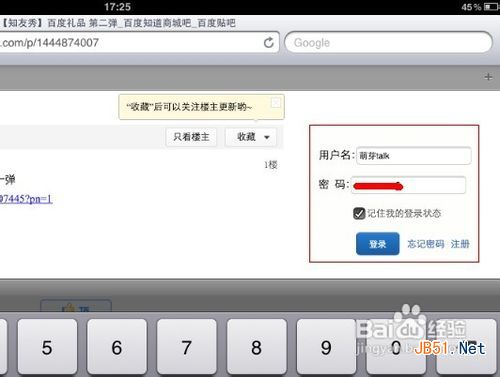This screenshot has height=377, width=500.
Task: Open a new tab with the plus icon
Action: pos(488,77)
